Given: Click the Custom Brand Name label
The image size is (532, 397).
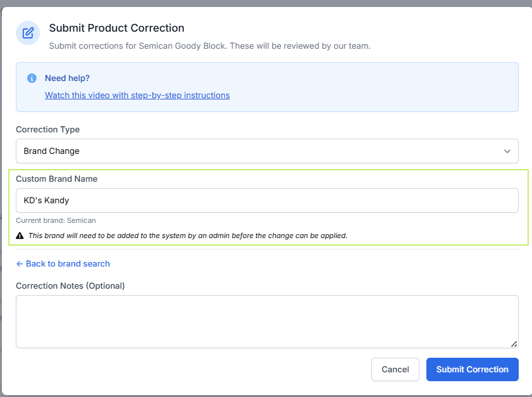Looking at the screenshot, I should click(x=56, y=179).
